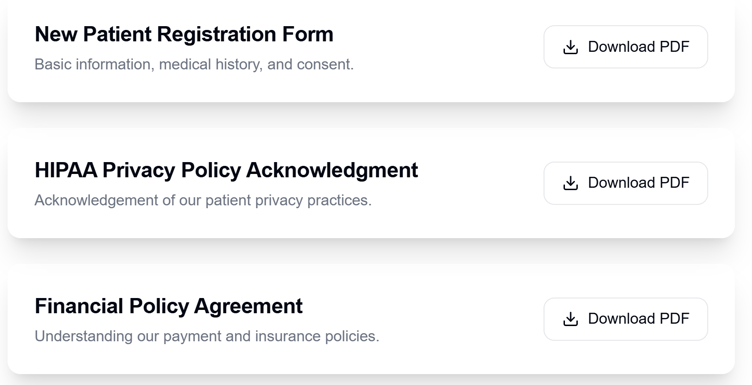Click the 'Understanding our payment and insurance policies' text

pyautogui.click(x=207, y=337)
